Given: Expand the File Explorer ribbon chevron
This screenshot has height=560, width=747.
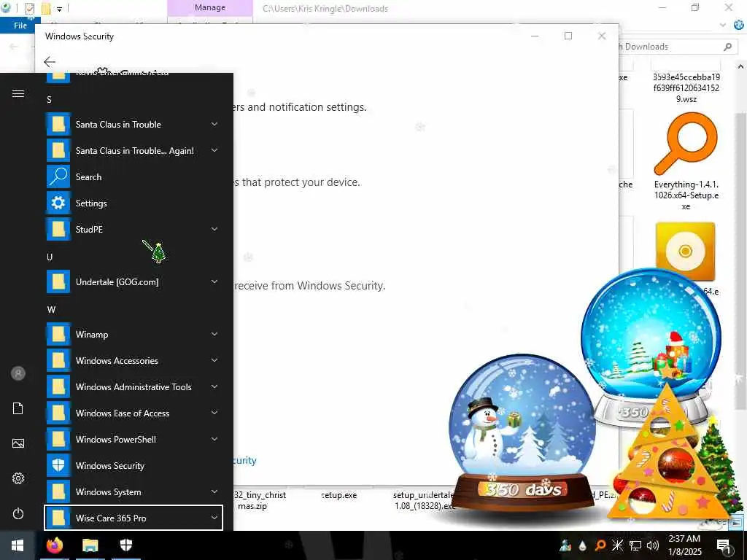Looking at the screenshot, I should tap(723, 25).
